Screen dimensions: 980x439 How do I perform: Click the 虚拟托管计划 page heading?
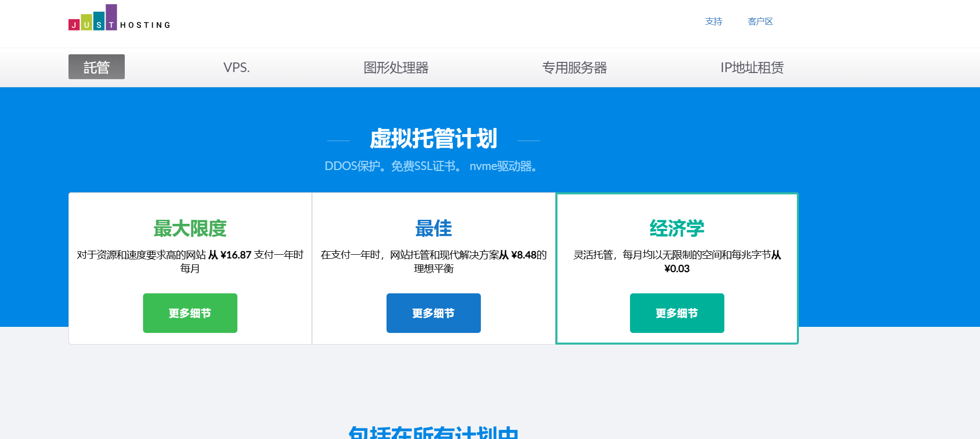pyautogui.click(x=433, y=139)
